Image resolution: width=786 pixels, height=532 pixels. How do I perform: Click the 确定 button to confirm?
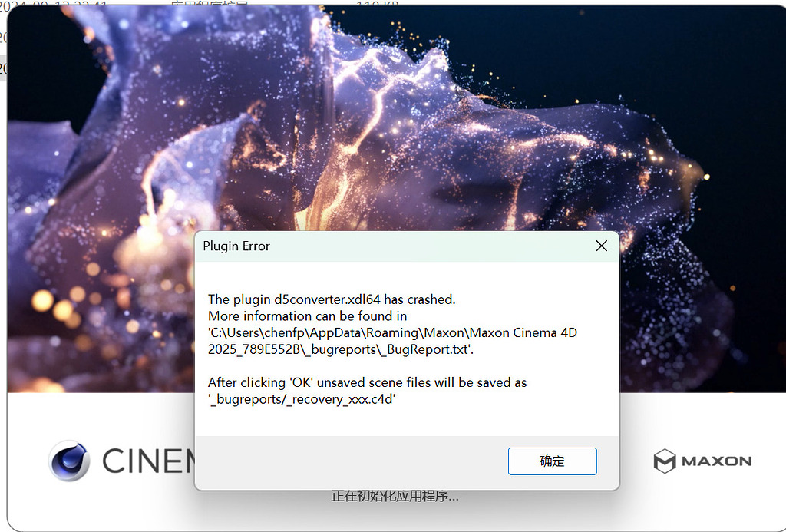552,461
